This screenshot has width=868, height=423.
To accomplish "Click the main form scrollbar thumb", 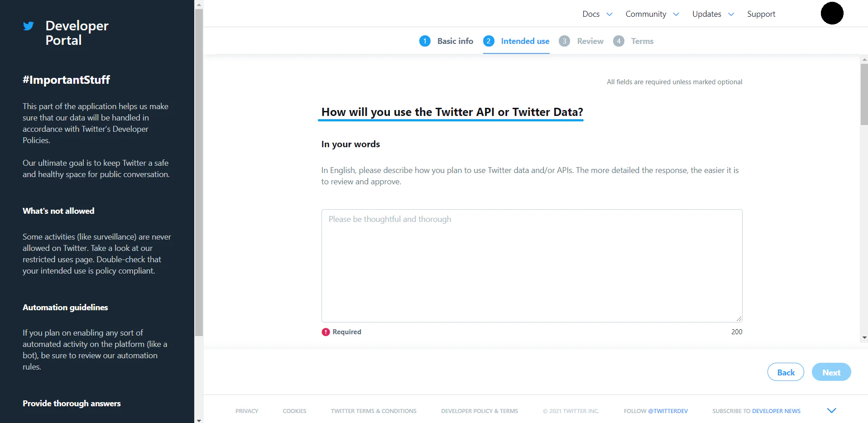I will pyautogui.click(x=864, y=94).
